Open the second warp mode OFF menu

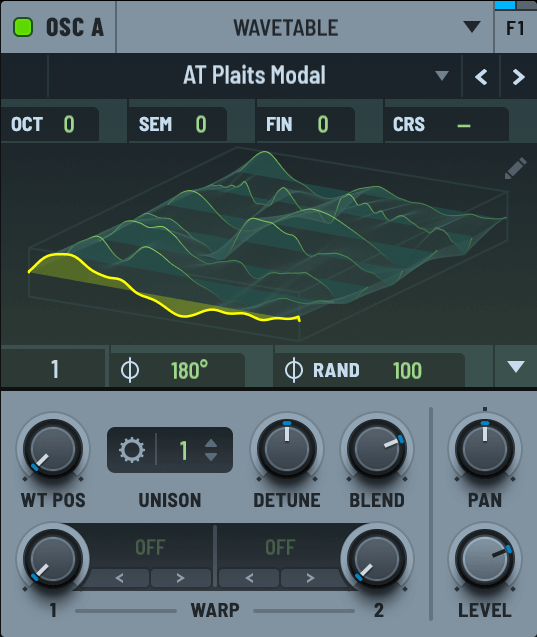point(280,547)
